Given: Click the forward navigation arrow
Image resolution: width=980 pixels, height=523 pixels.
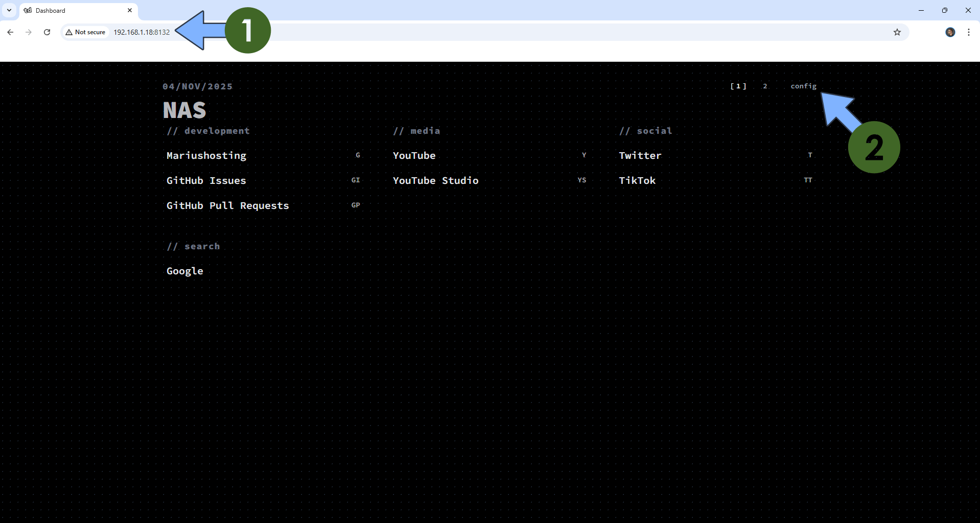Looking at the screenshot, I should (x=28, y=32).
